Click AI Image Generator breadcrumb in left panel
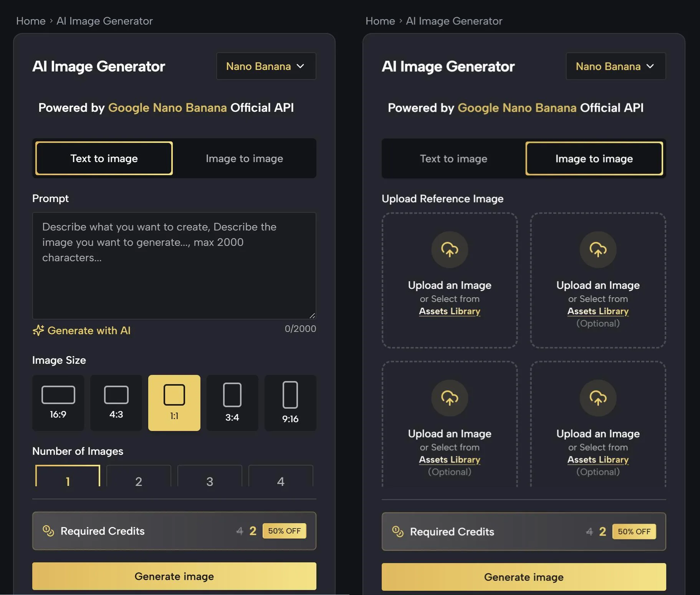 (105, 21)
